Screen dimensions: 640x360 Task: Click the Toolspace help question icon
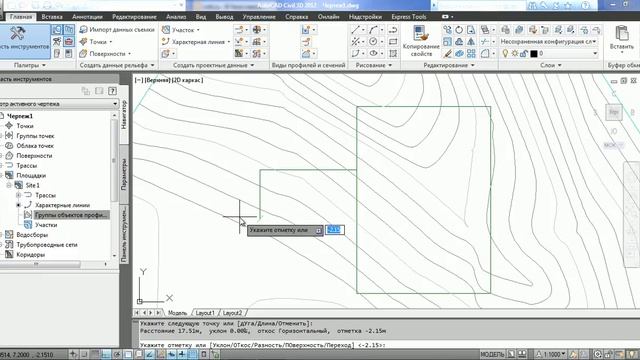[x=113, y=91]
